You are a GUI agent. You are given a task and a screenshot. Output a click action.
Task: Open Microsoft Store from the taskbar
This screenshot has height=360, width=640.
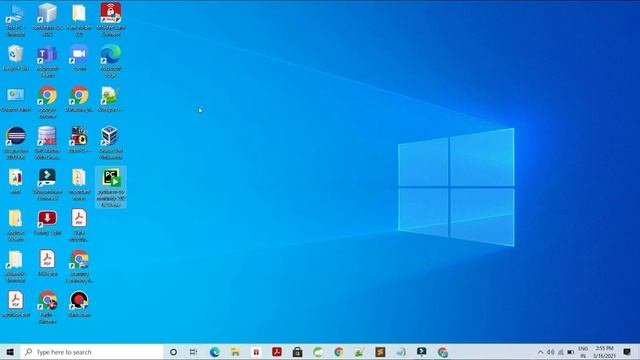[x=297, y=352]
